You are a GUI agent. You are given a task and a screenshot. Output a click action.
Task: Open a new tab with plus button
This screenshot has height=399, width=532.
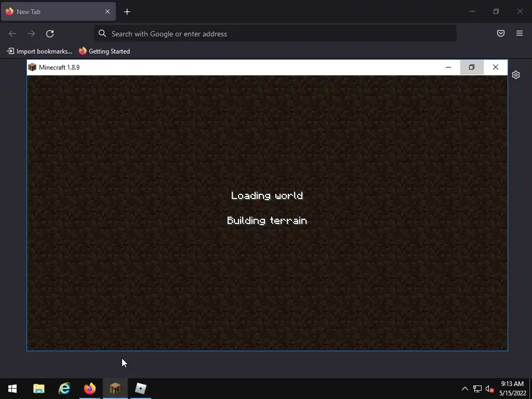[x=127, y=12]
